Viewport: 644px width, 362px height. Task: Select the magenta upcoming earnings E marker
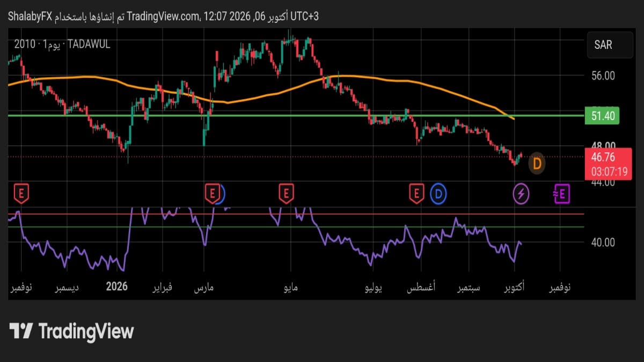point(561,194)
